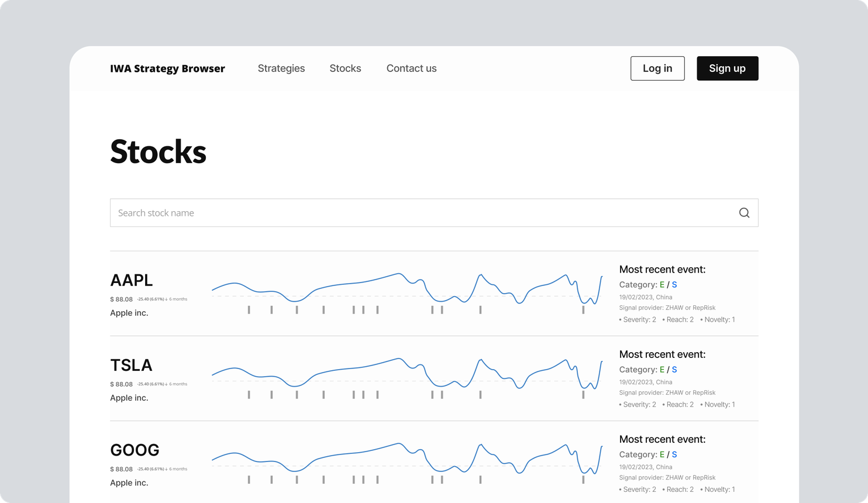
Task: Click first event marker on TSLA chart
Action: coord(249,394)
